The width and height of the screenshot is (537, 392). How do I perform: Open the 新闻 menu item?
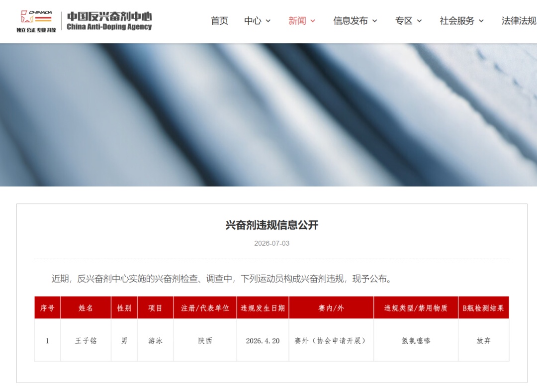(297, 21)
